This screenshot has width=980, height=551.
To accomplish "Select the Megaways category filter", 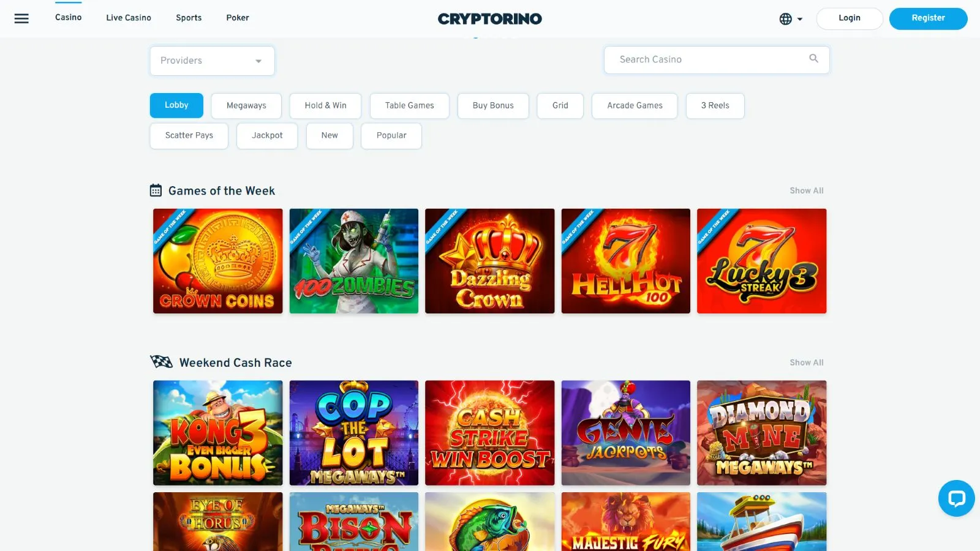I will [246, 105].
